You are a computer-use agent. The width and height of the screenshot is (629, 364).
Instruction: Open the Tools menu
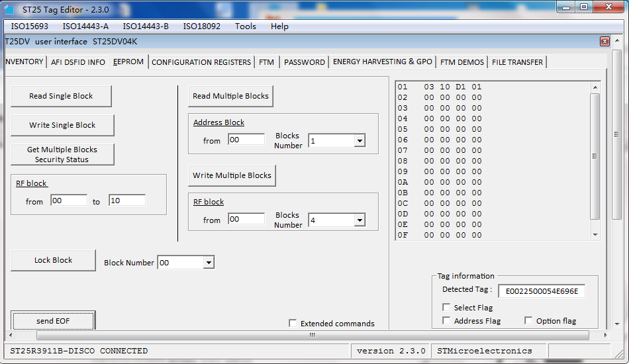[x=246, y=26]
